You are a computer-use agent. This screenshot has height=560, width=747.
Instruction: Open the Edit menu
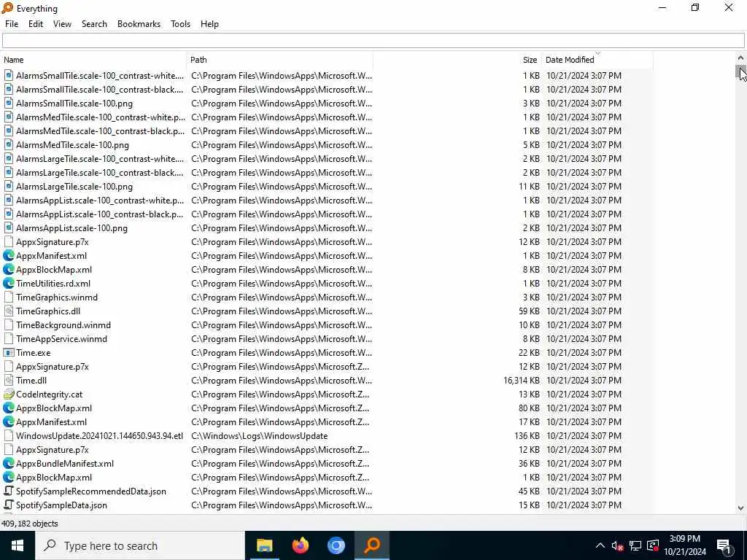coord(36,24)
